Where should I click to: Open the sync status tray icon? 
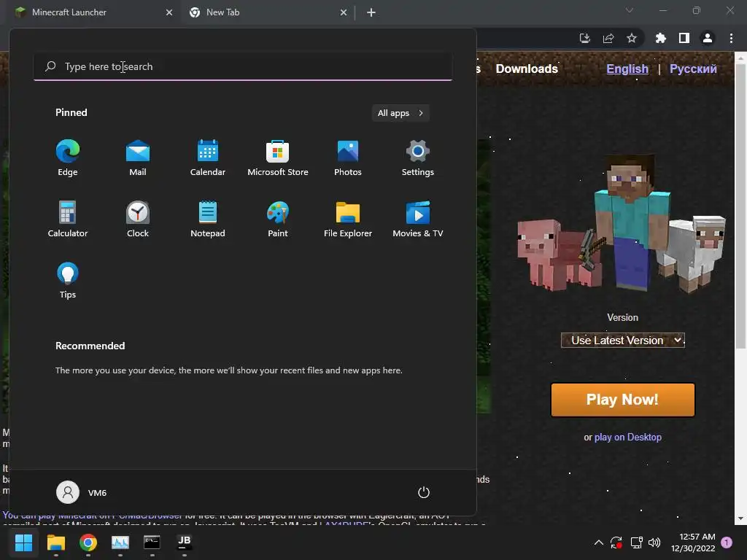[616, 542]
